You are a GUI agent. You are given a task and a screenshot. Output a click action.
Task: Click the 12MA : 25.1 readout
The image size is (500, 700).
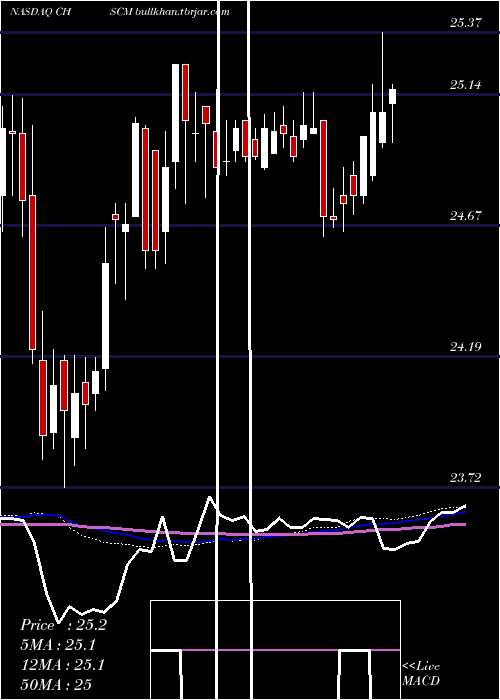tap(62, 665)
